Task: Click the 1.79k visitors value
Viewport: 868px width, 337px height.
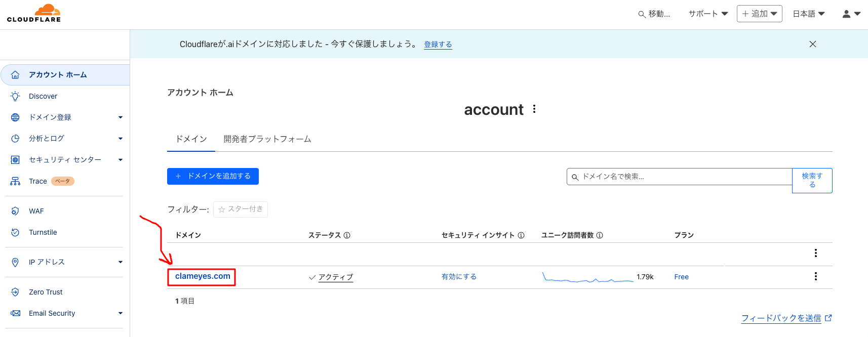Action: [x=645, y=277]
